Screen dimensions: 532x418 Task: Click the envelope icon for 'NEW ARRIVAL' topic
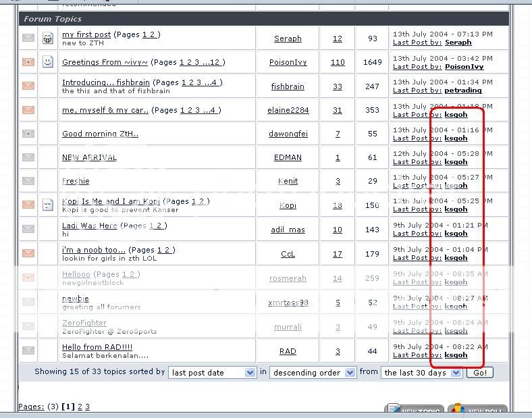click(x=28, y=157)
